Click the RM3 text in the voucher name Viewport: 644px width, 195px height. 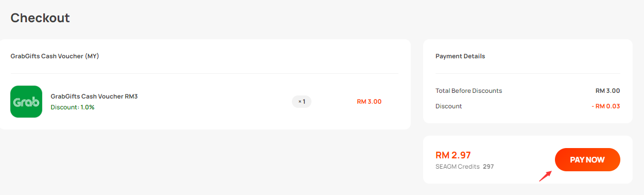[x=132, y=96]
